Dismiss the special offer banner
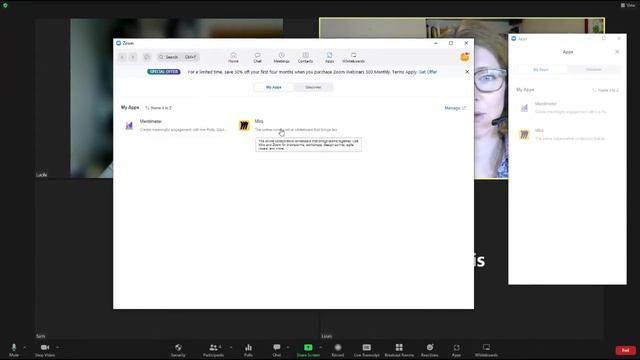Viewport: 640px width, 360px height. pyautogui.click(x=467, y=72)
